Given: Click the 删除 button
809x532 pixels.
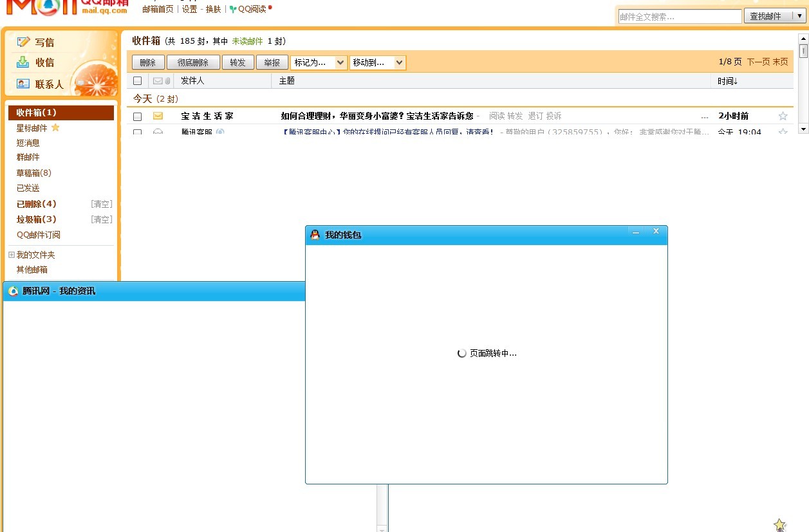Looking at the screenshot, I should coord(148,62).
